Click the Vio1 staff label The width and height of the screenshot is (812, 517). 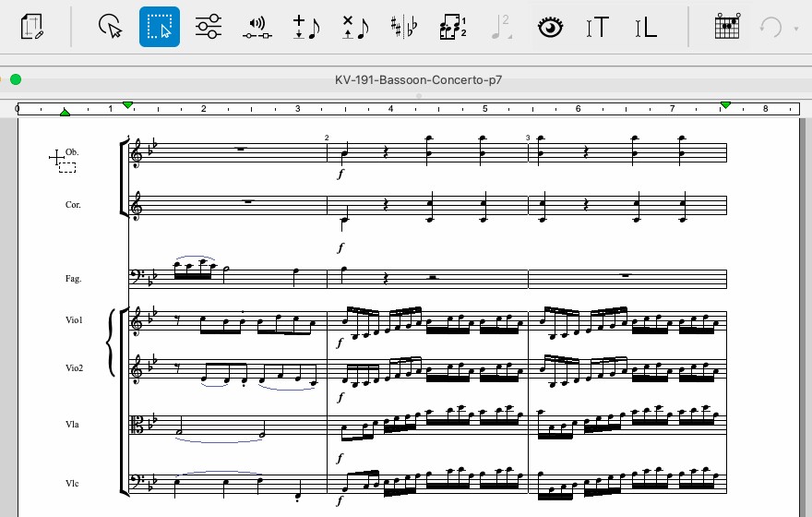74,320
